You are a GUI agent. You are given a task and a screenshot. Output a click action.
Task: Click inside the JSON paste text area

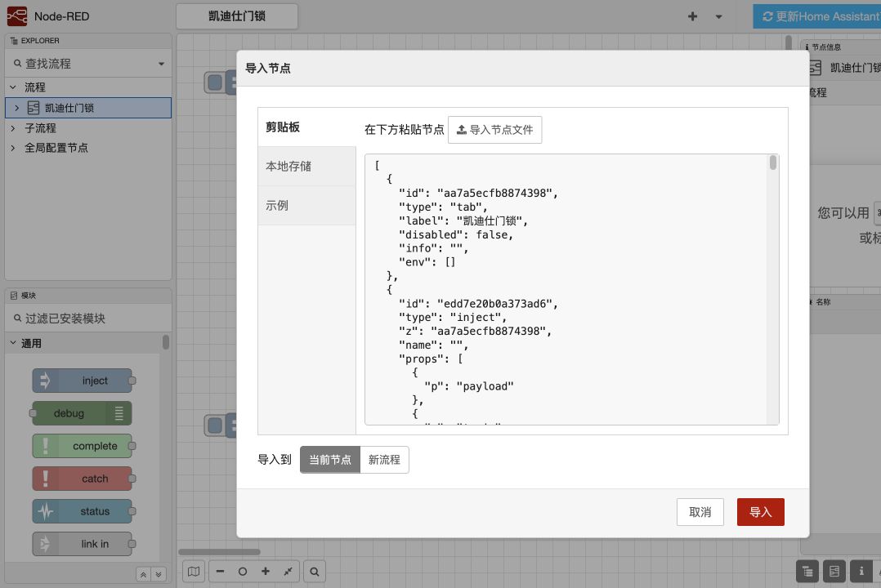click(x=566, y=289)
